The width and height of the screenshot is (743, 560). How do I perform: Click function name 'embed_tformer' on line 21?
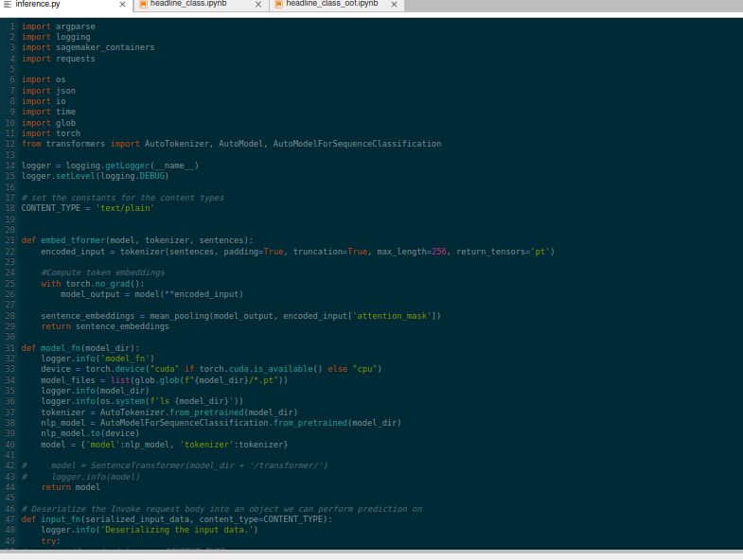[73, 240]
